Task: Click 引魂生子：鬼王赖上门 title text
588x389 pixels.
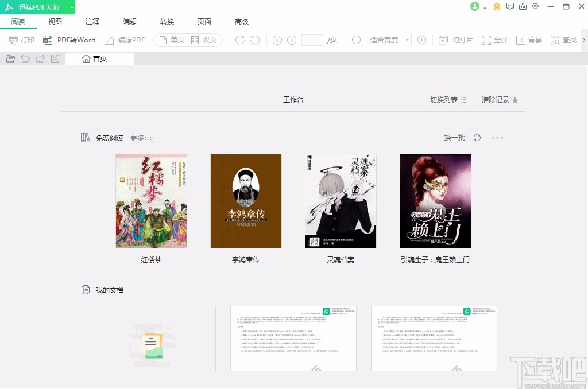Action: pyautogui.click(x=435, y=260)
